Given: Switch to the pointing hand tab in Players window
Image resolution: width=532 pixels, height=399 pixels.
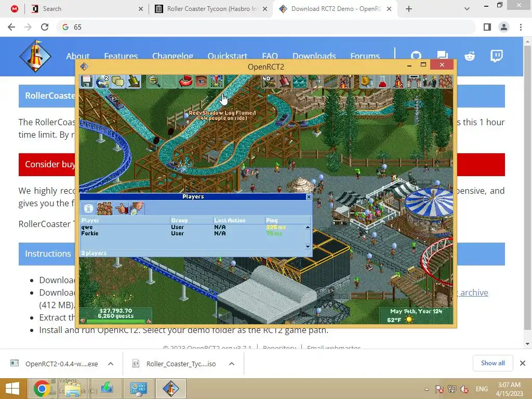Looking at the screenshot, I should tap(121, 208).
